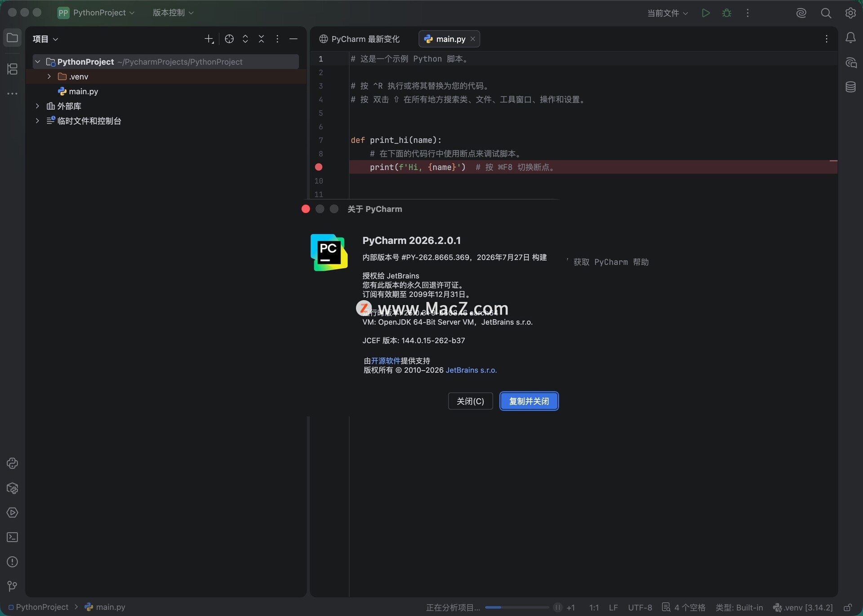Open editor tabs options menu
This screenshot has height=616, width=863.
click(827, 39)
